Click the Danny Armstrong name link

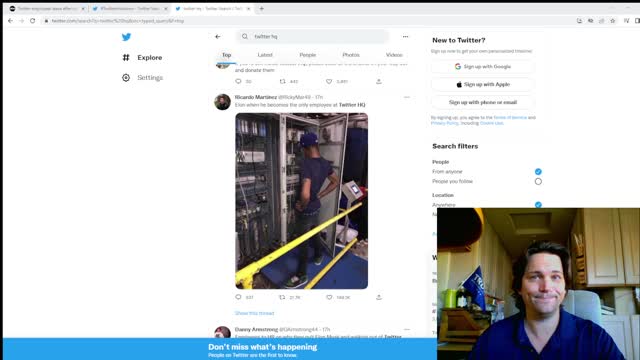256,329
